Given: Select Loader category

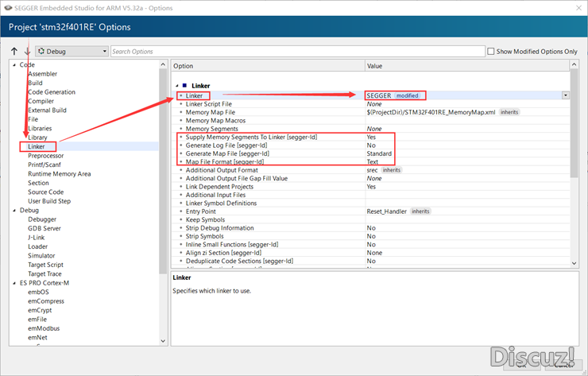Looking at the screenshot, I should pos(38,246).
